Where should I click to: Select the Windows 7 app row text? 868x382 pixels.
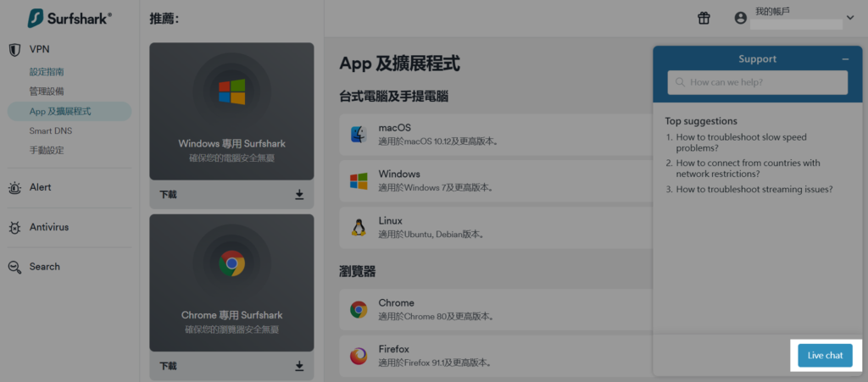(436, 180)
